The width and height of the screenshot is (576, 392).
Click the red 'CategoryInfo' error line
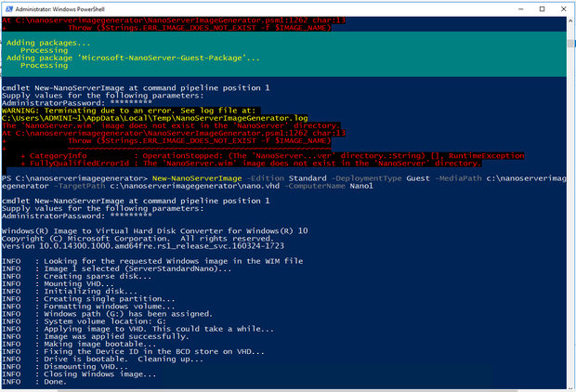coord(272,156)
